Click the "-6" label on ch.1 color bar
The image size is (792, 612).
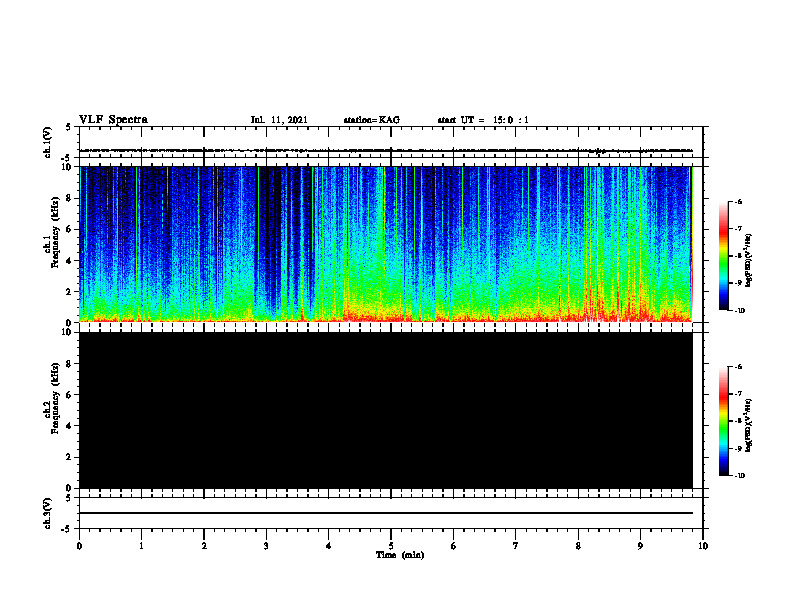tap(738, 202)
